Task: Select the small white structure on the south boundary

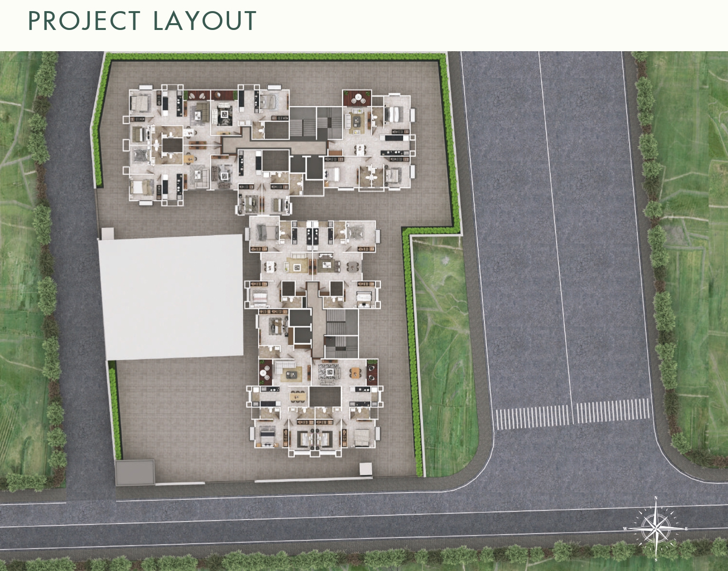Action: pos(365,469)
